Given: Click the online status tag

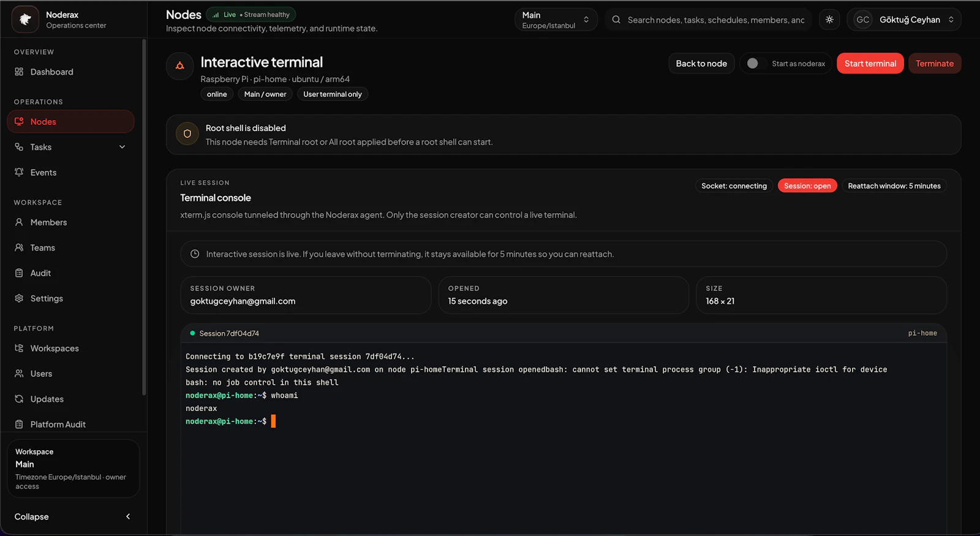Looking at the screenshot, I should 217,94.
